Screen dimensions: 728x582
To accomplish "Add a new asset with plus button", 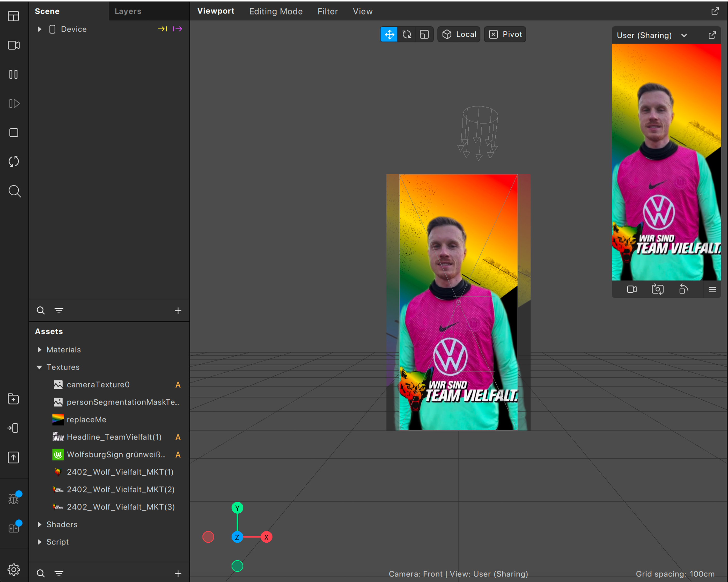I will click(178, 573).
